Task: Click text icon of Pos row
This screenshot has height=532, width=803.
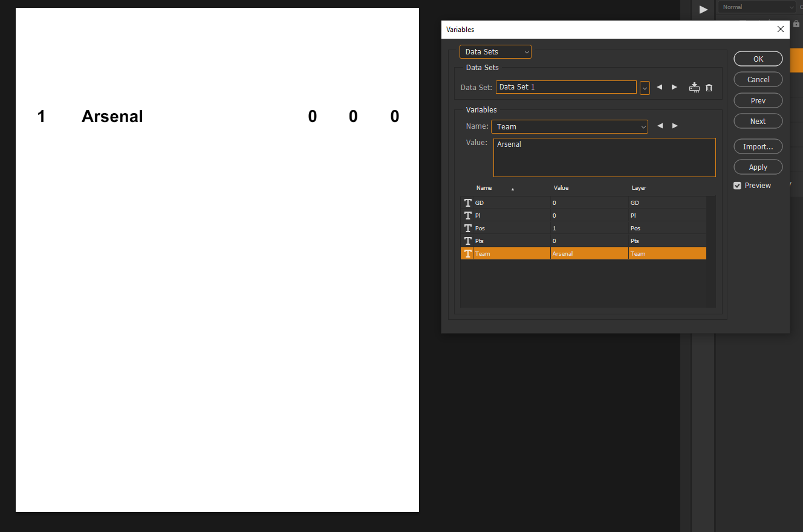Action: pos(467,229)
